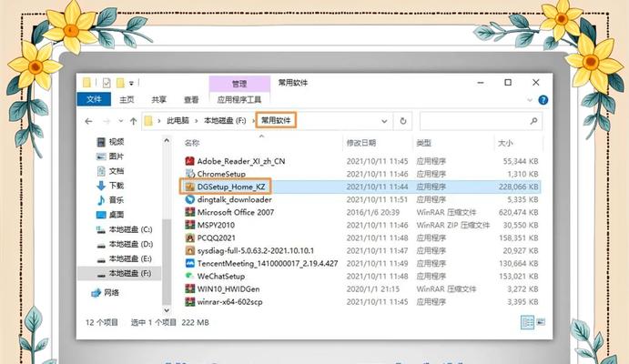
Task: Click the ChromeSetup file icon
Action: (x=189, y=174)
